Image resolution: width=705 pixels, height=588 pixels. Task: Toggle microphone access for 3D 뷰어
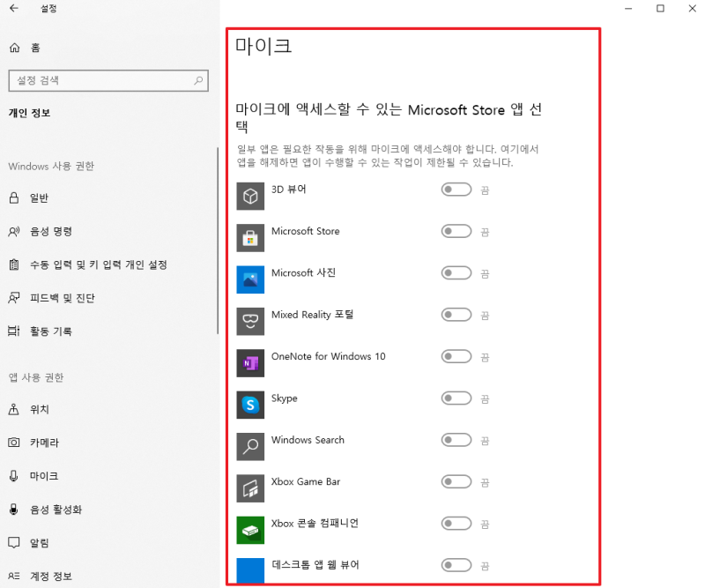456,190
